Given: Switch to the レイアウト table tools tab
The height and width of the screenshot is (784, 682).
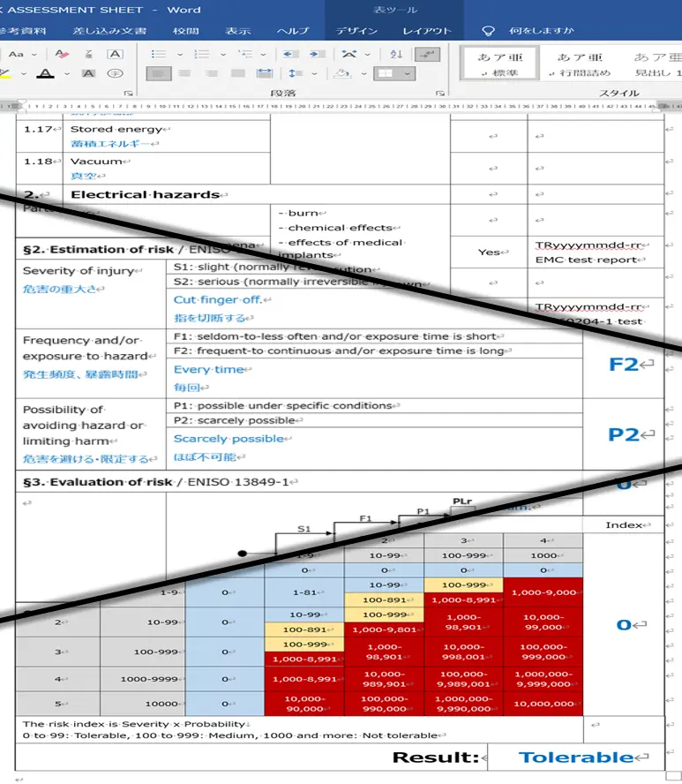Looking at the screenshot, I should pyautogui.click(x=427, y=31).
